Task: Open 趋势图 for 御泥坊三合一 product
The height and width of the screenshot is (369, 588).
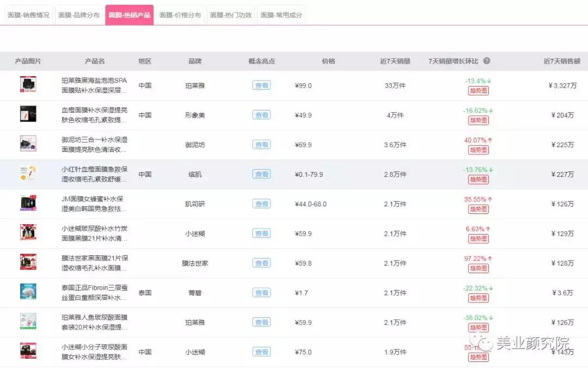Action: [478, 150]
